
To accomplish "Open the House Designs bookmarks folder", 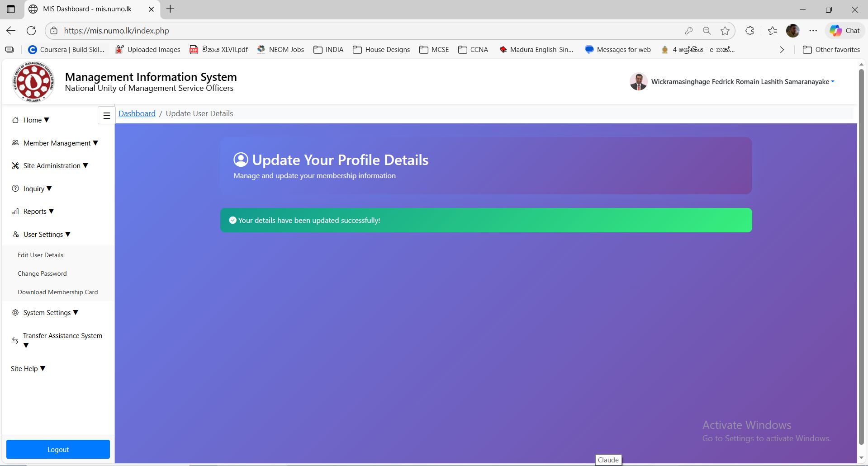I will (381, 50).
